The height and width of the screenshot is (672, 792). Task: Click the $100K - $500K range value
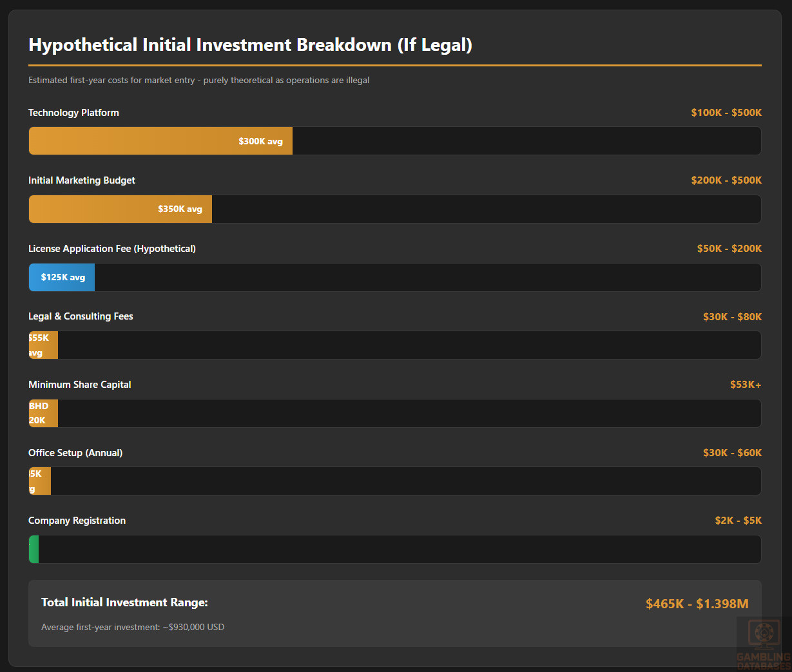tap(726, 113)
